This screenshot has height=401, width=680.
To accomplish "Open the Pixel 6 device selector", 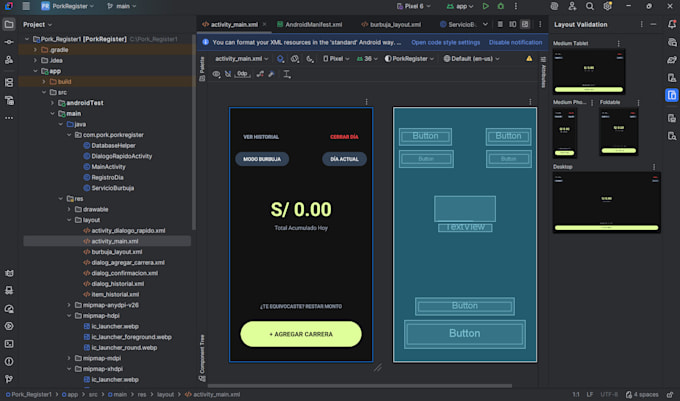I will (x=414, y=6).
